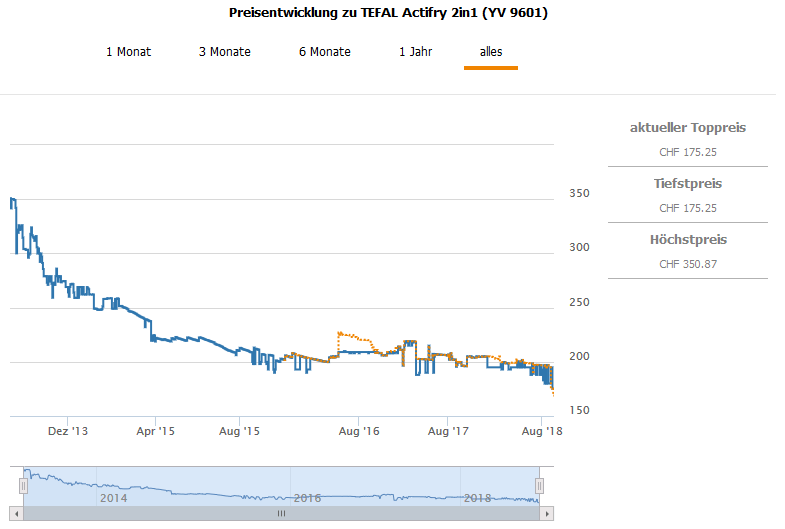Image resolution: width=785 pixels, height=529 pixels.
Task: Click the right navigator range handle
Action: click(x=539, y=485)
